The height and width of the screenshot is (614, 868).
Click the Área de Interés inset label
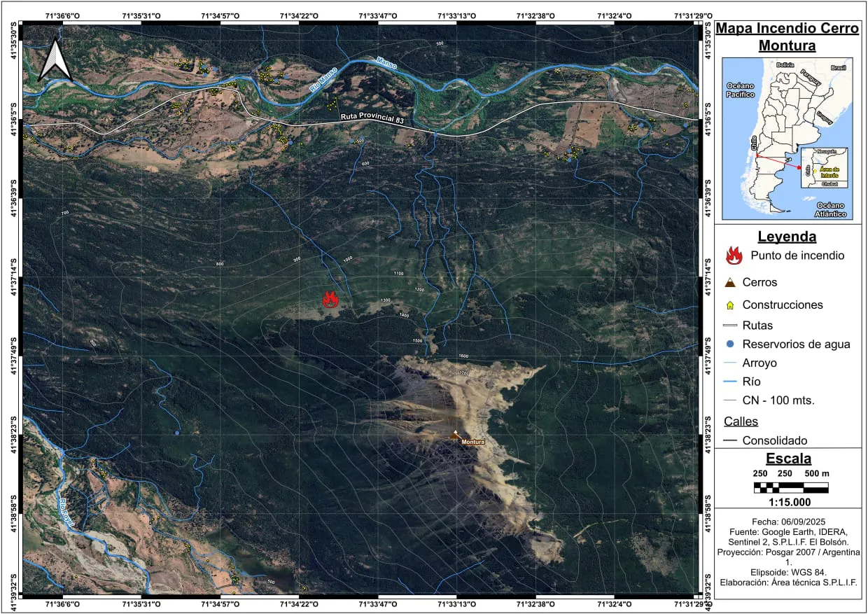(829, 170)
